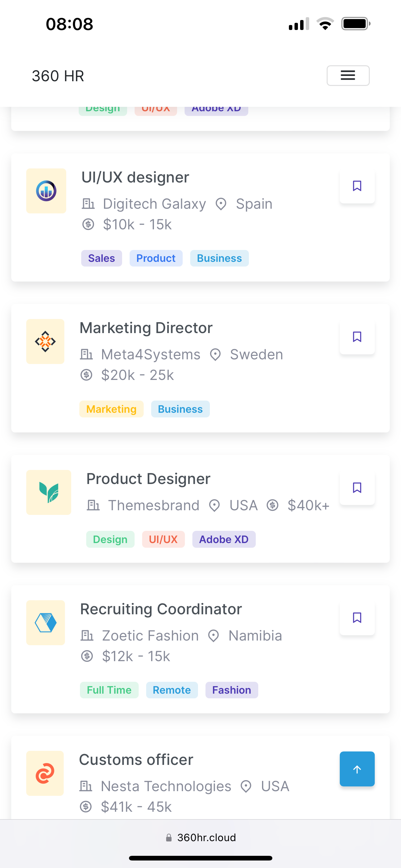This screenshot has height=868, width=401.
Task: Go to 360 HR home logo
Action: [58, 76]
